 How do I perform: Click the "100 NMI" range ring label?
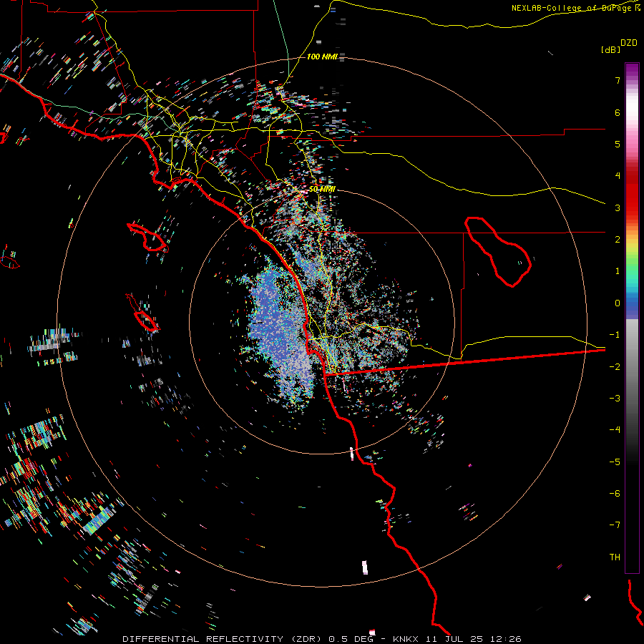[322, 57]
